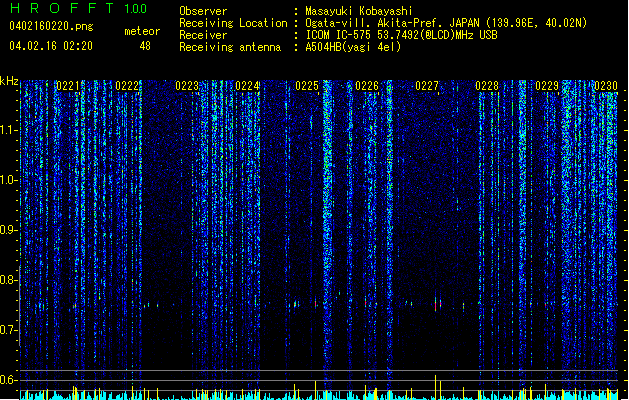Click the 1.1 kHz frequency axis label
The image size is (629, 400).
(x=8, y=130)
